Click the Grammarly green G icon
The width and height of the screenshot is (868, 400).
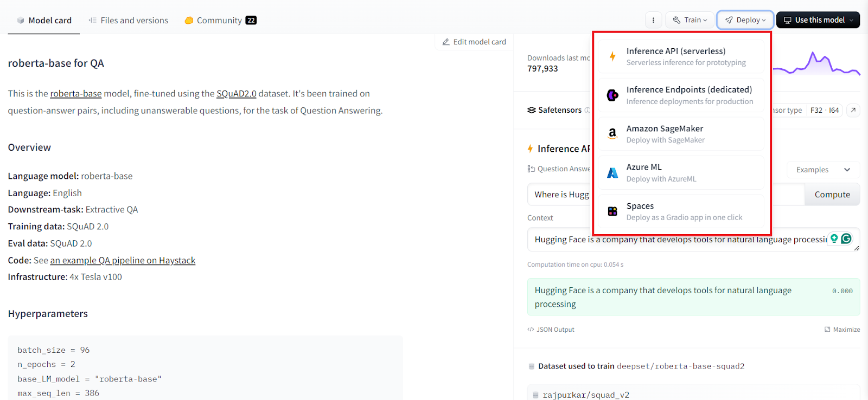pyautogui.click(x=846, y=238)
